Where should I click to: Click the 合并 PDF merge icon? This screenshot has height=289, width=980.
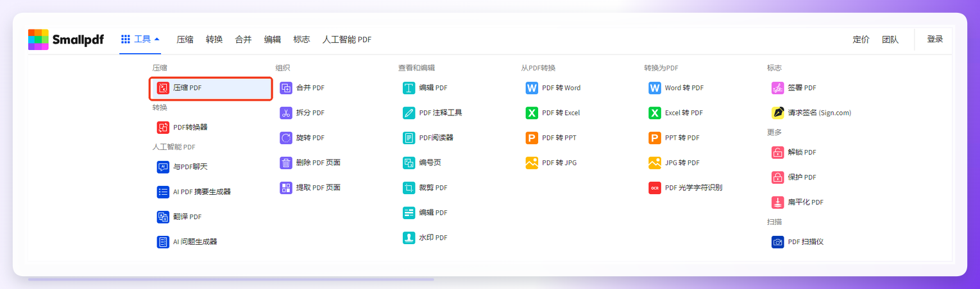(x=286, y=88)
